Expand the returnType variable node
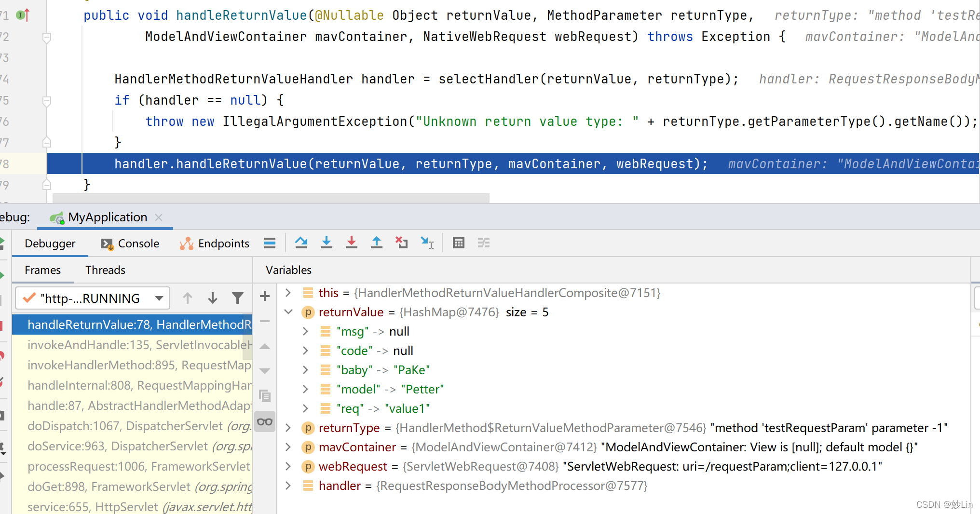This screenshot has width=980, height=514. (288, 428)
